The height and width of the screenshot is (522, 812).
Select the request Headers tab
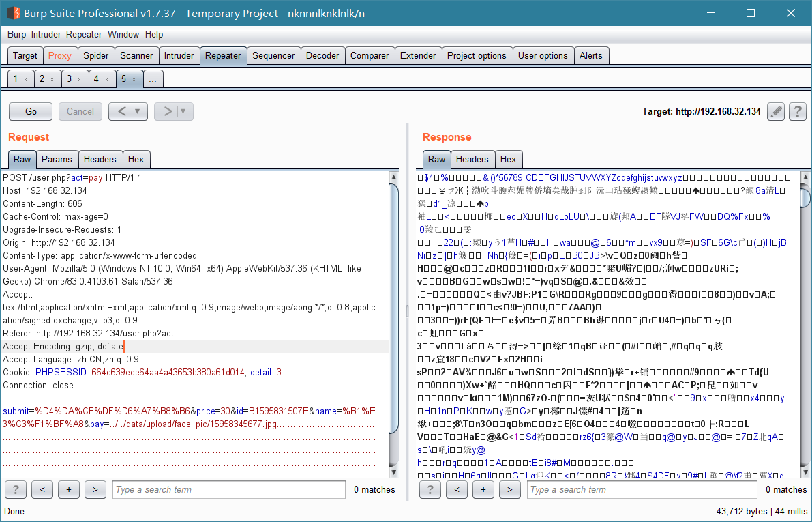100,159
